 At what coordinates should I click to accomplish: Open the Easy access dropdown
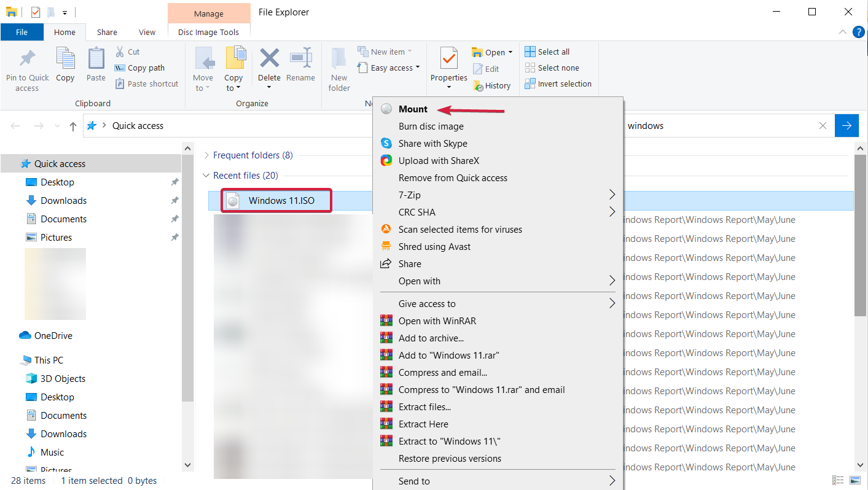click(x=389, y=68)
